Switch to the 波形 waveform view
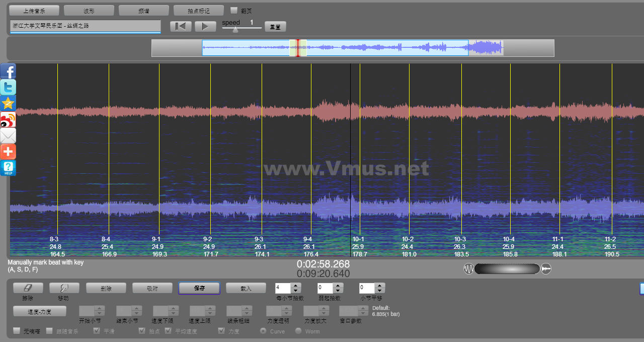This screenshot has width=644, height=342. 89,11
